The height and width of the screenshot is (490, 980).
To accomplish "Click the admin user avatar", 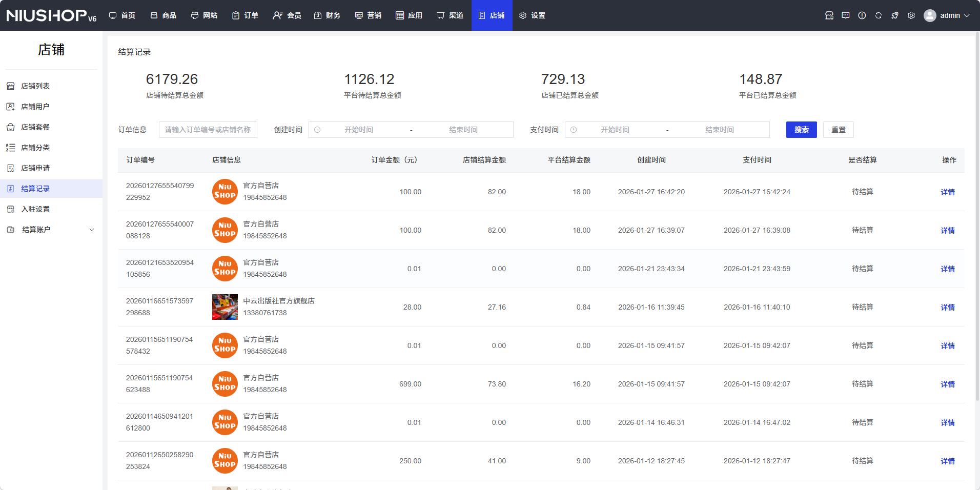I will [x=929, y=15].
